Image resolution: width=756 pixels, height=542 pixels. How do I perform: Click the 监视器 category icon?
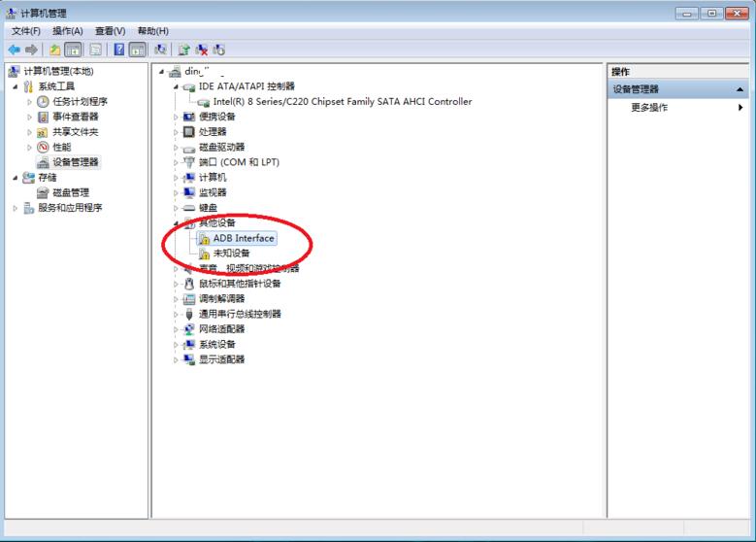tap(189, 192)
